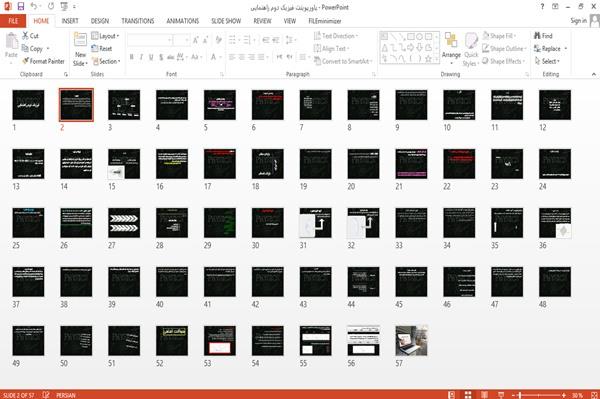Click the Save icon in the quick access toolbar
This screenshot has width=600, height=399.
coord(21,7)
